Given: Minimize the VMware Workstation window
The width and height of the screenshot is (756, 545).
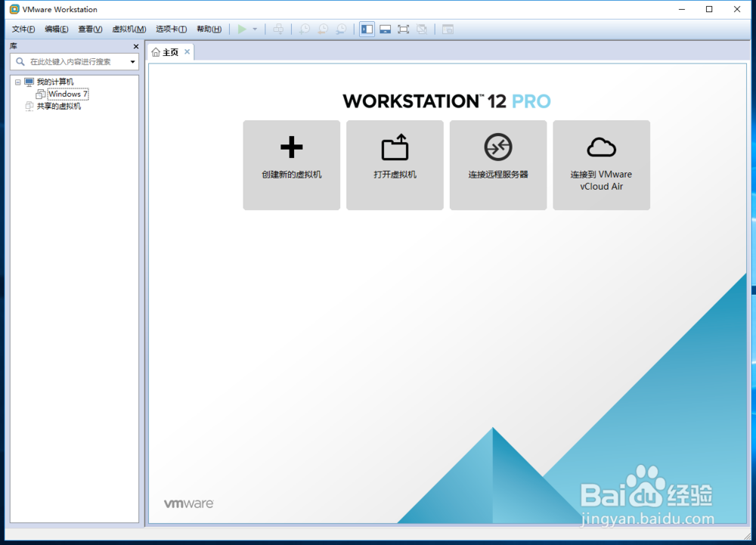Looking at the screenshot, I should point(682,9).
